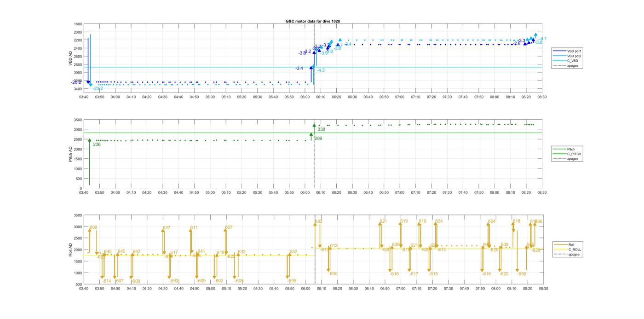Click the '1800' tick on VBD y-axis
Image resolution: width=644 pixels, height=319 pixels.
click(x=78, y=24)
